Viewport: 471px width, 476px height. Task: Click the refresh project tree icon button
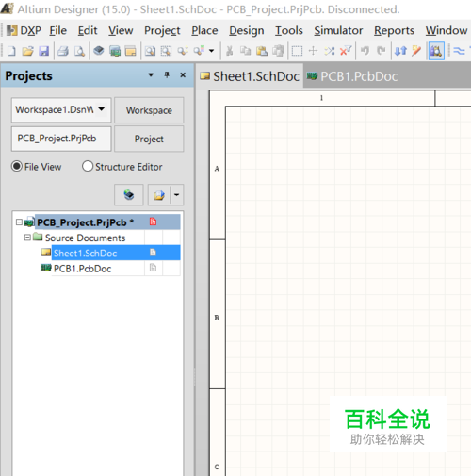coord(129,195)
